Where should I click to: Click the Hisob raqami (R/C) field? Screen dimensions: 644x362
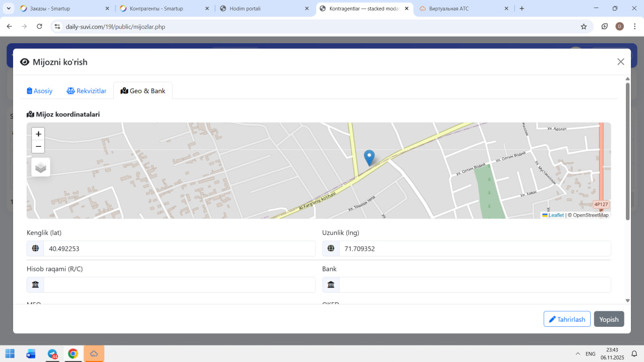[x=179, y=285]
